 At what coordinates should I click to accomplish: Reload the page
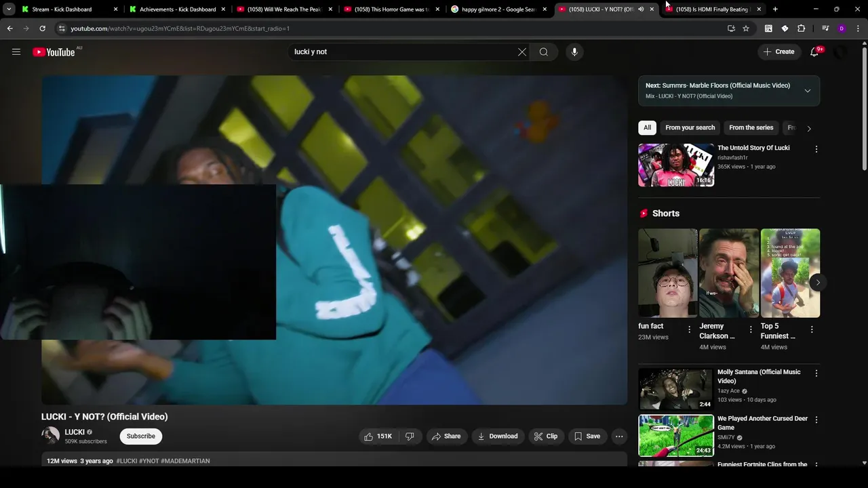click(x=42, y=28)
